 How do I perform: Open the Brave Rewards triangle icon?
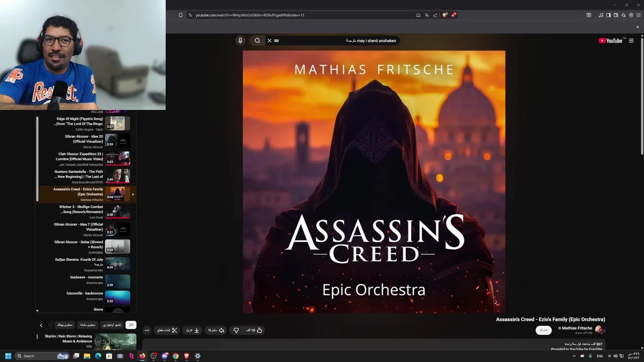pyautogui.click(x=453, y=15)
